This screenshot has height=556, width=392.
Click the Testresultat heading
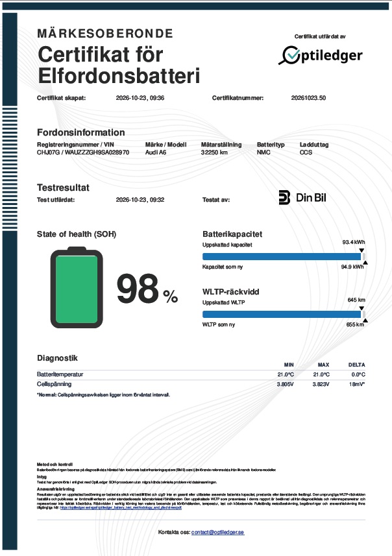(x=63, y=187)
